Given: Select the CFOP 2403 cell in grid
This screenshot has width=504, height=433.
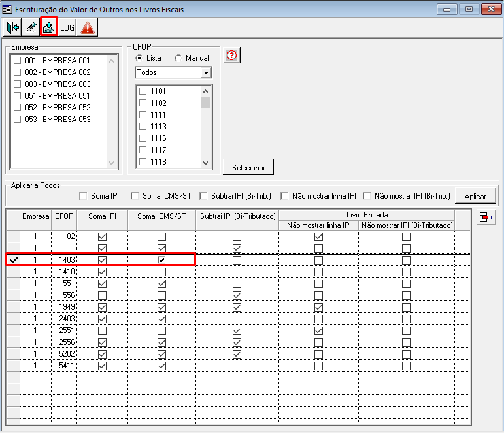Looking at the screenshot, I should click(64, 319).
